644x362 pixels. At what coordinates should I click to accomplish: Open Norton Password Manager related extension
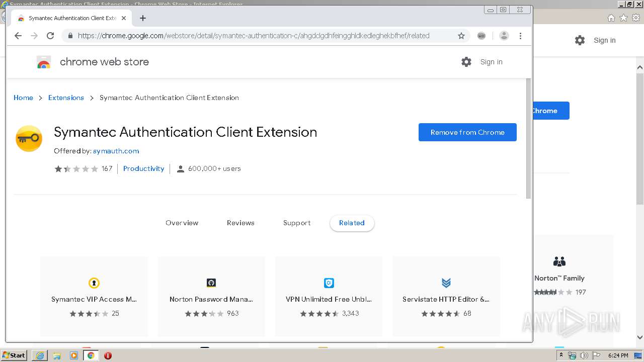click(211, 296)
